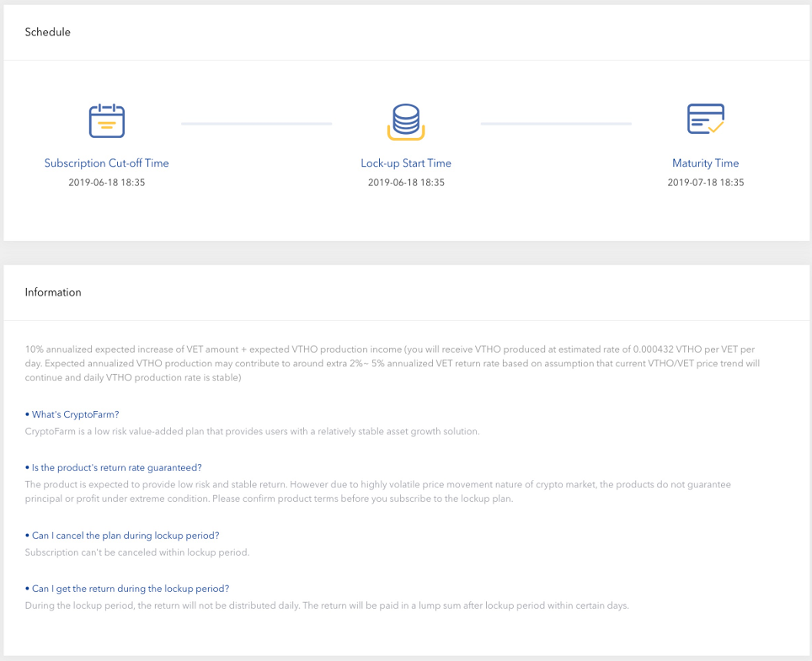The width and height of the screenshot is (812, 661).
Task: Open Can I get the return question
Action: pos(127,589)
